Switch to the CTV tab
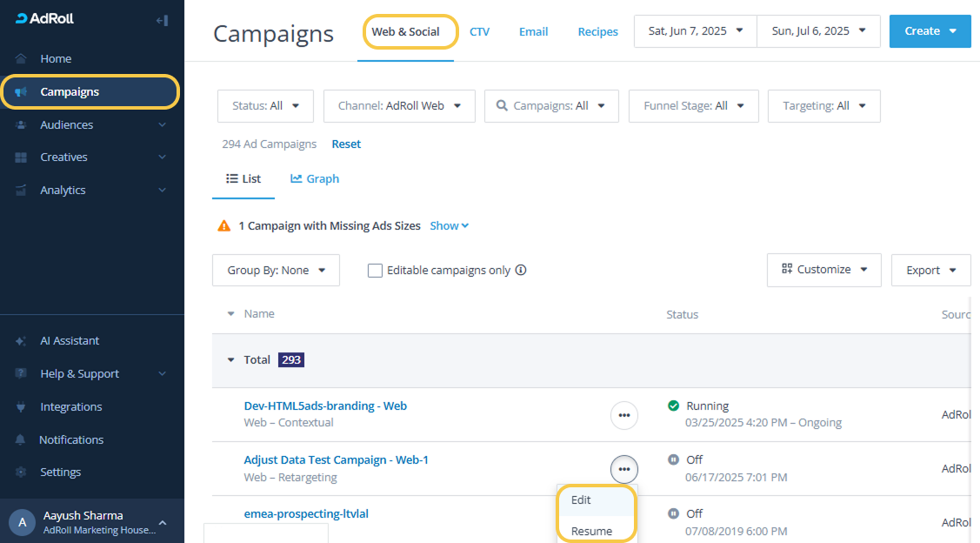The height and width of the screenshot is (543, 980). pos(479,32)
